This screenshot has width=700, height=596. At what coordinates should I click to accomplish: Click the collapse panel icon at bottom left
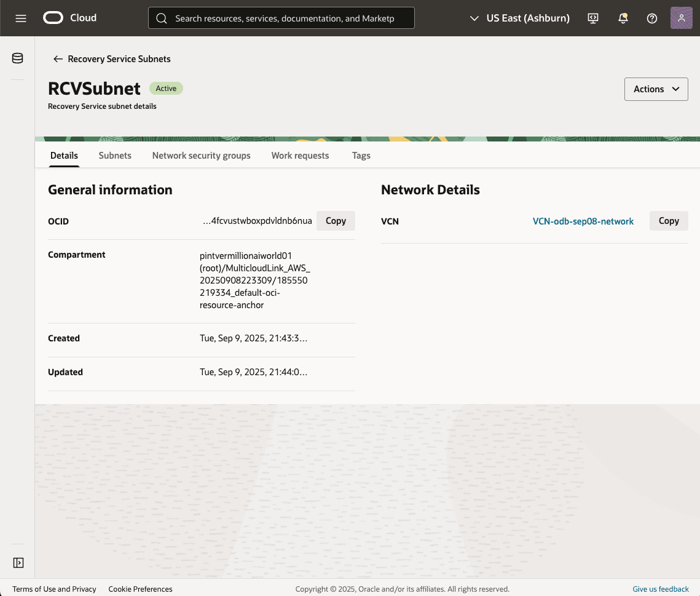(17, 562)
